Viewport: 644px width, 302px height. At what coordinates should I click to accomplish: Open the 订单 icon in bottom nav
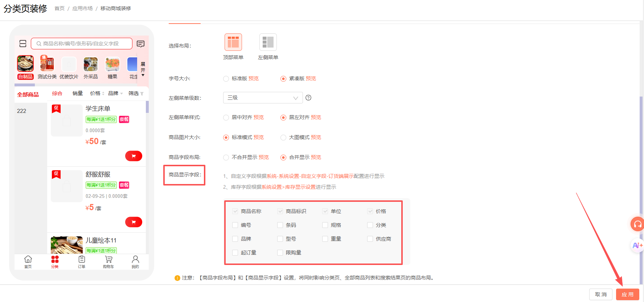tap(82, 261)
